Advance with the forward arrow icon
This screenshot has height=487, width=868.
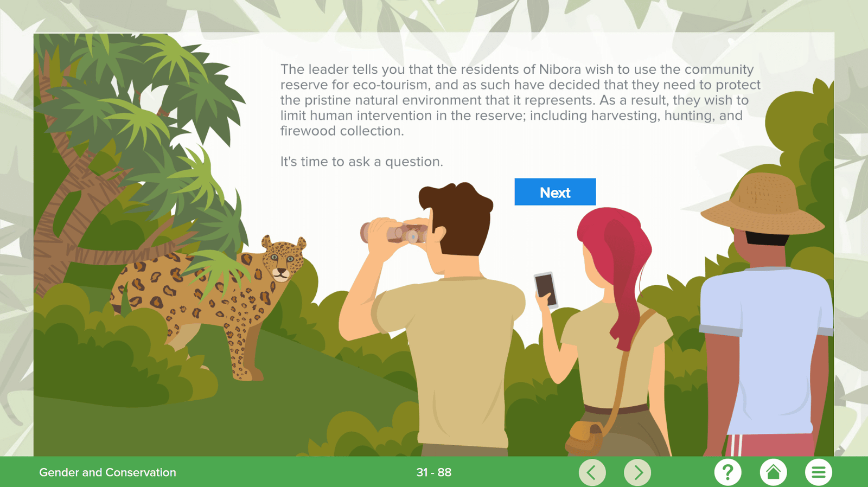click(x=637, y=472)
